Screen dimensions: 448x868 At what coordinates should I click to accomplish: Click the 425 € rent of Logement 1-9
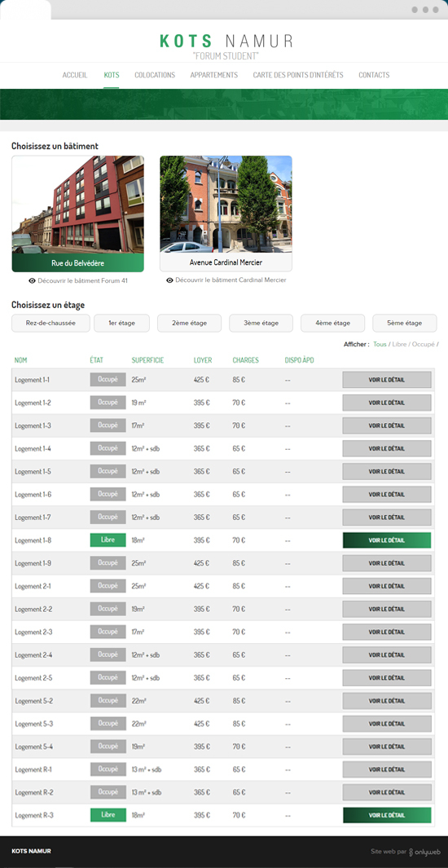click(201, 563)
